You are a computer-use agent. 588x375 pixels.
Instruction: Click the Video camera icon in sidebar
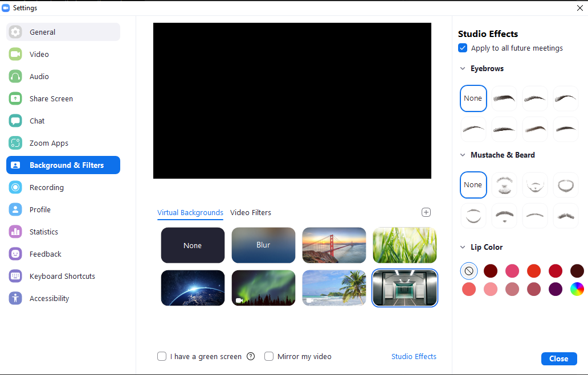(x=15, y=54)
